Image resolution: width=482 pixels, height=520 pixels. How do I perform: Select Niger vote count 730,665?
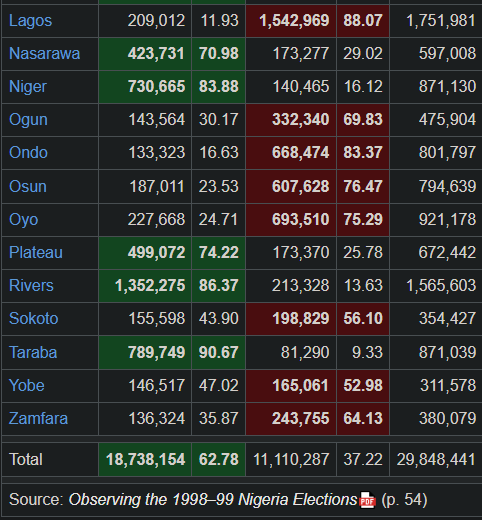point(156,87)
